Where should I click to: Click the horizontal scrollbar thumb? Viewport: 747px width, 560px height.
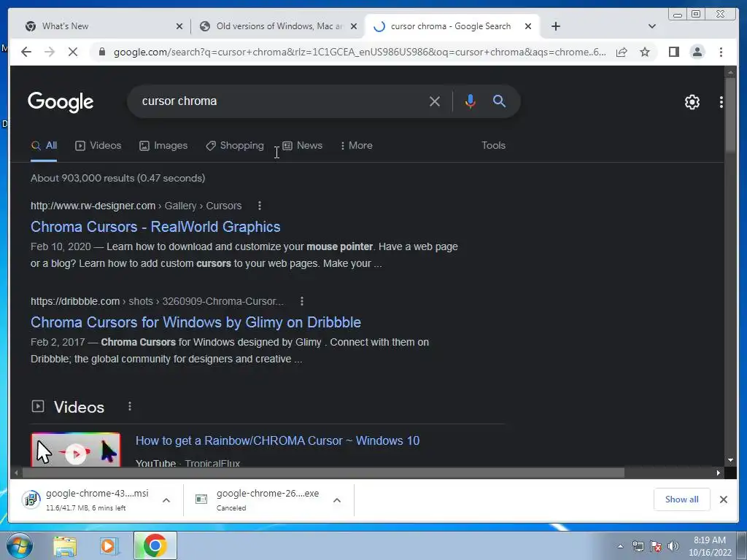pos(323,472)
